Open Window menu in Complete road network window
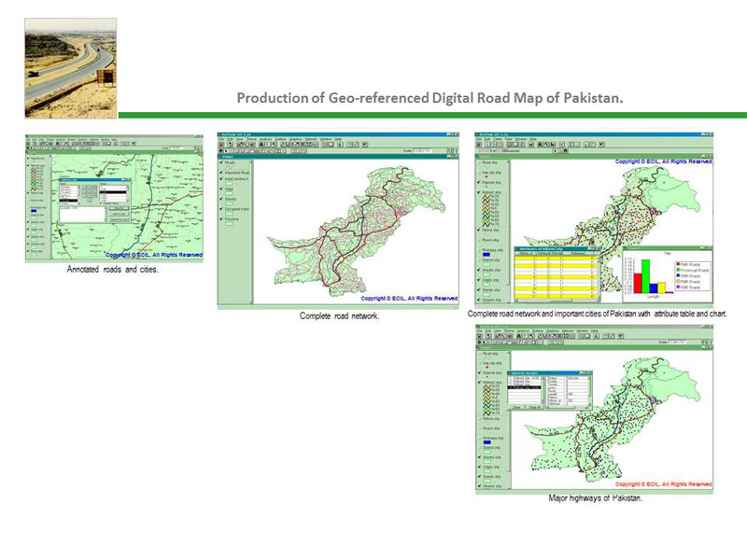Screen dimensions: 747x560 point(326,139)
